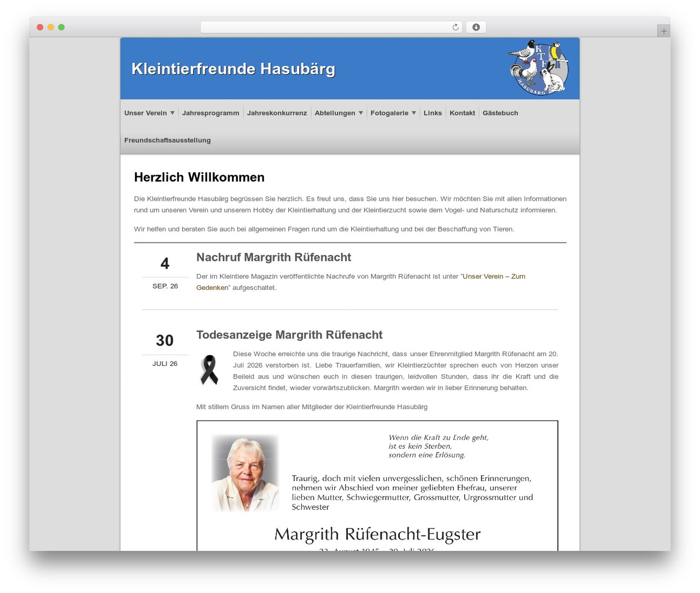700x593 pixels.
Task: Expand the Fotogalerie menu arrow
Action: click(x=414, y=113)
